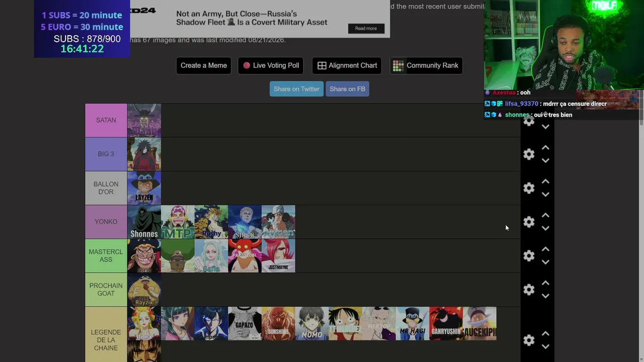This screenshot has width=644, height=362.
Task: Select the Rushy image in YONKO tier
Action: [211, 222]
